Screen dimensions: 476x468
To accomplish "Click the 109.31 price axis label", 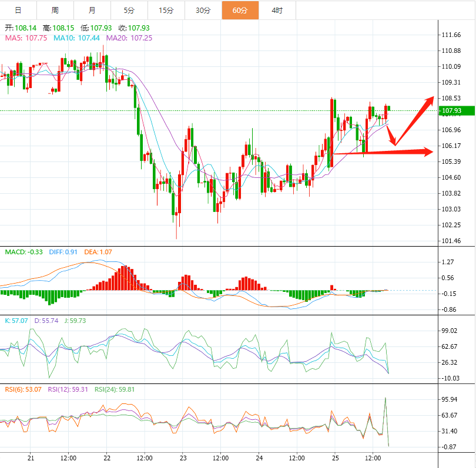I will [451, 82].
